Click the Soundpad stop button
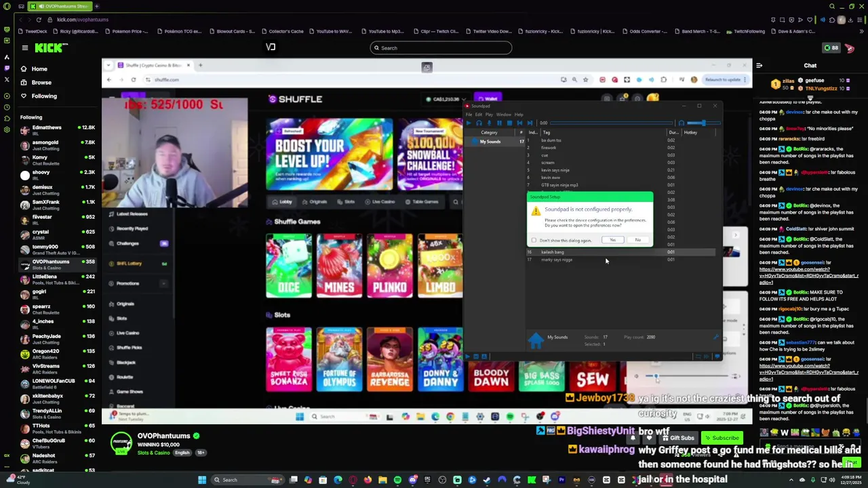Screen dimensions: 868x488 (x=510, y=123)
